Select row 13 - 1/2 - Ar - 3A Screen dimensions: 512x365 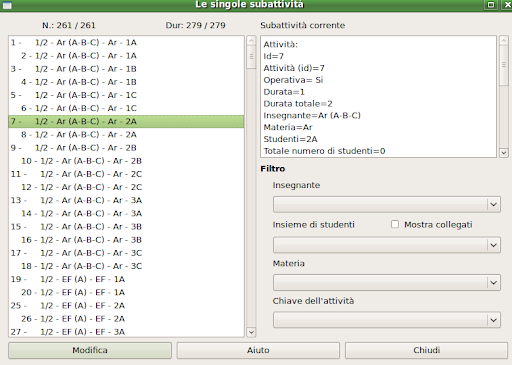click(x=126, y=200)
